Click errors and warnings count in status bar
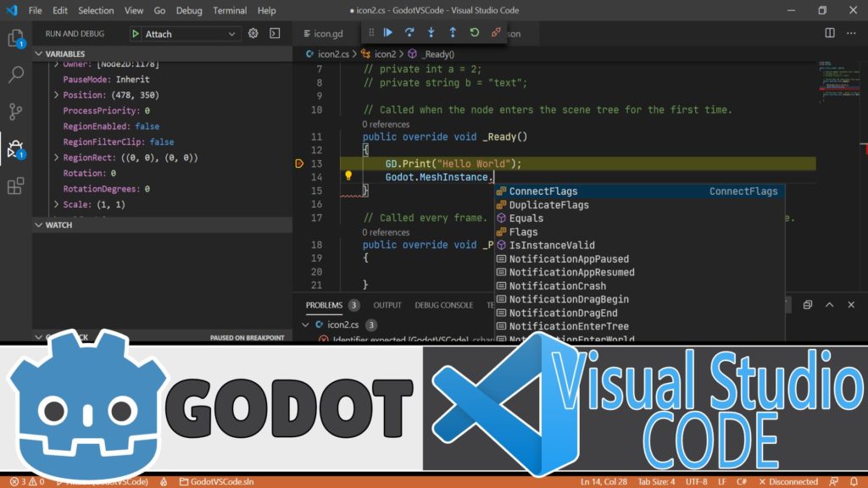Image resolution: width=868 pixels, height=488 pixels. click(27, 482)
